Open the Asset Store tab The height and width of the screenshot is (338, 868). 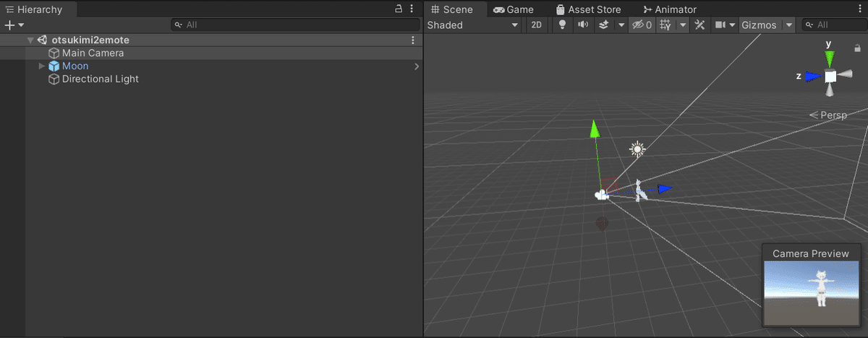588,9
